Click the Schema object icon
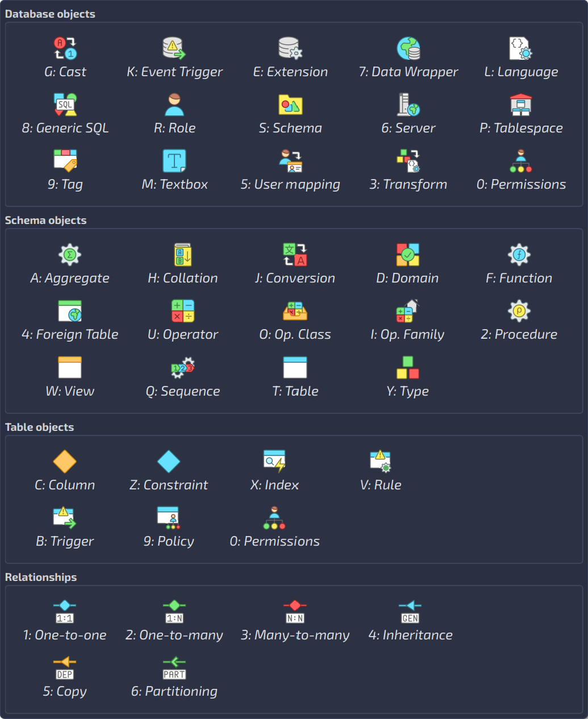Viewport: 588px width, 719px height. (290, 105)
